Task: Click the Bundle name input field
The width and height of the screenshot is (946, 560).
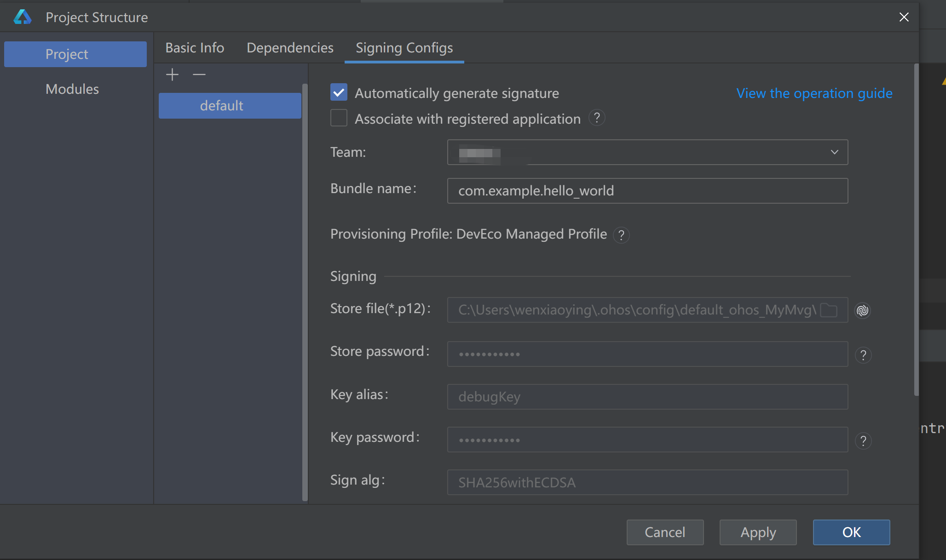Action: (x=647, y=191)
